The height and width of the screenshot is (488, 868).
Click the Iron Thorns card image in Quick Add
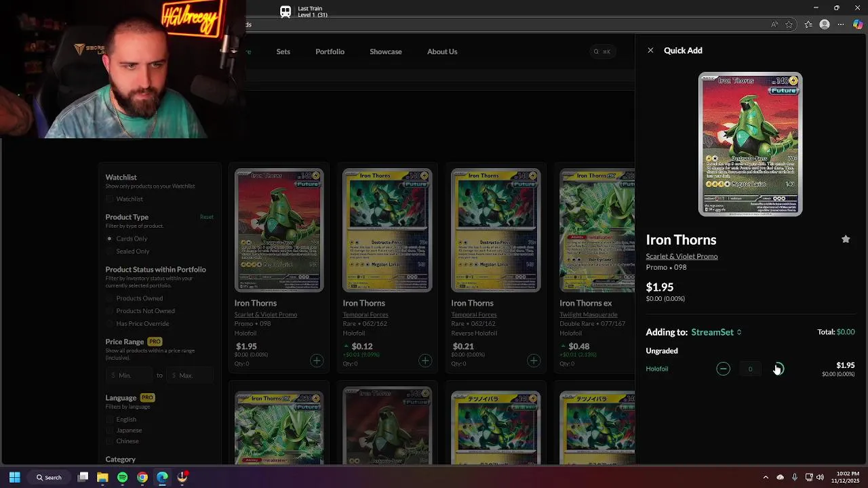(751, 144)
